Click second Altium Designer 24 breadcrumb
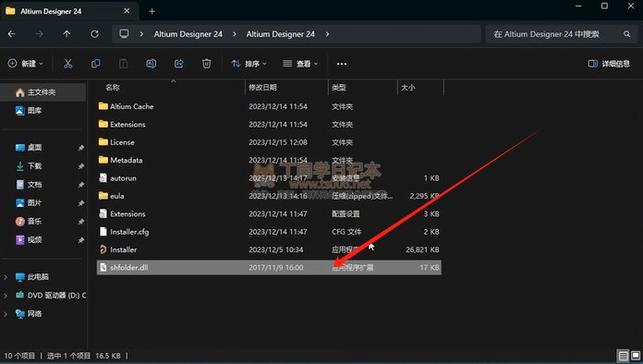643x364 pixels. (x=281, y=34)
